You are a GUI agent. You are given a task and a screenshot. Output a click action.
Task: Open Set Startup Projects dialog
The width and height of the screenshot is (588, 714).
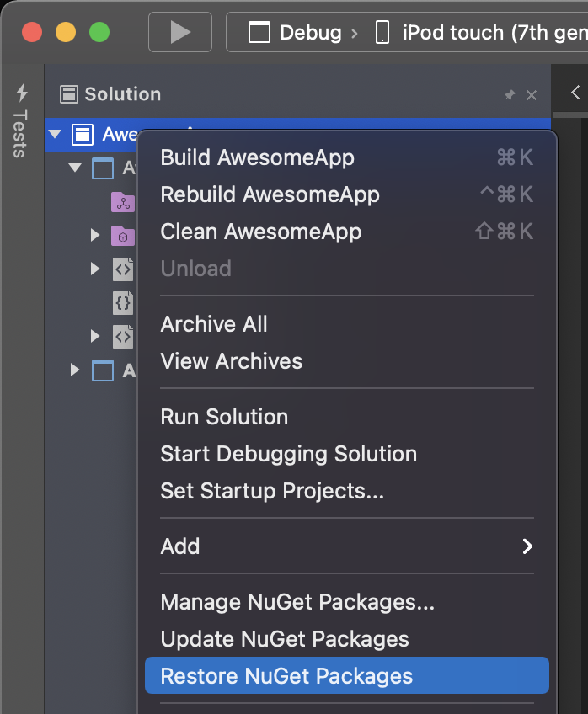coord(346,491)
